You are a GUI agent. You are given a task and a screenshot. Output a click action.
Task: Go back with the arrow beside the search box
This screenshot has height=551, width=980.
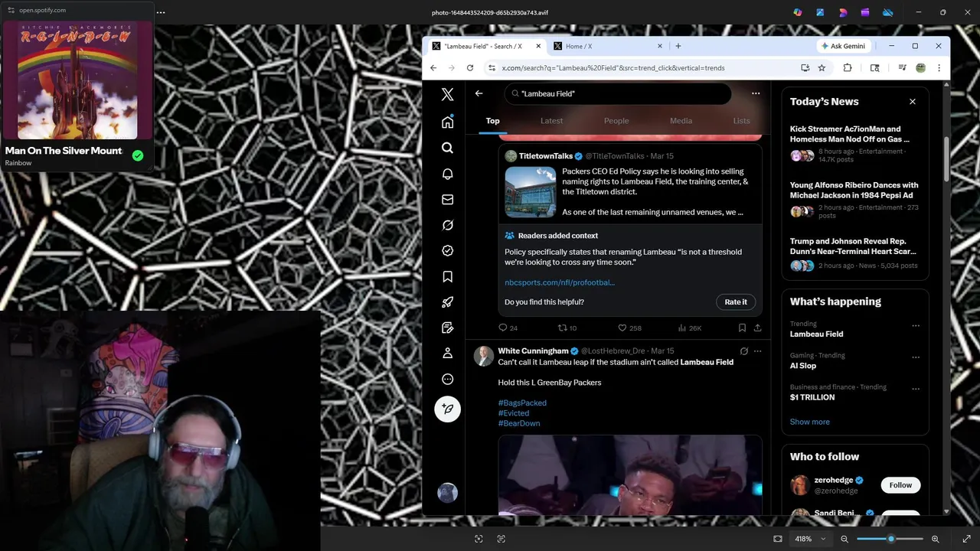tap(479, 93)
